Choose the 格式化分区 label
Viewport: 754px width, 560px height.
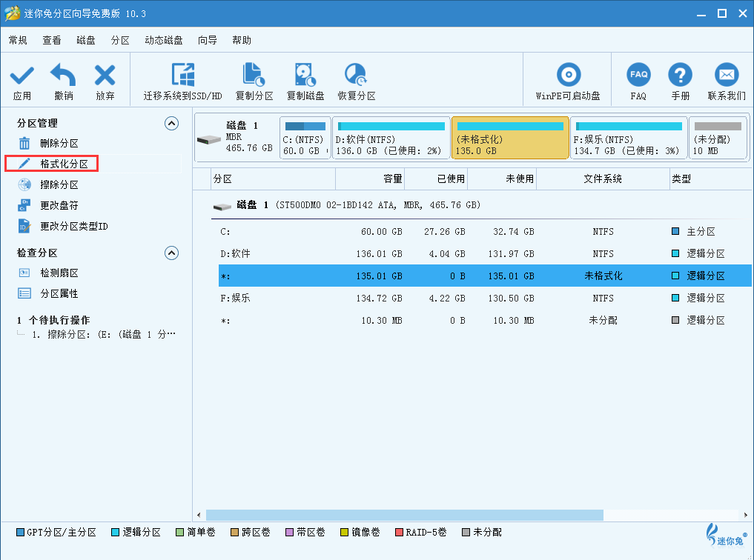click(x=64, y=164)
